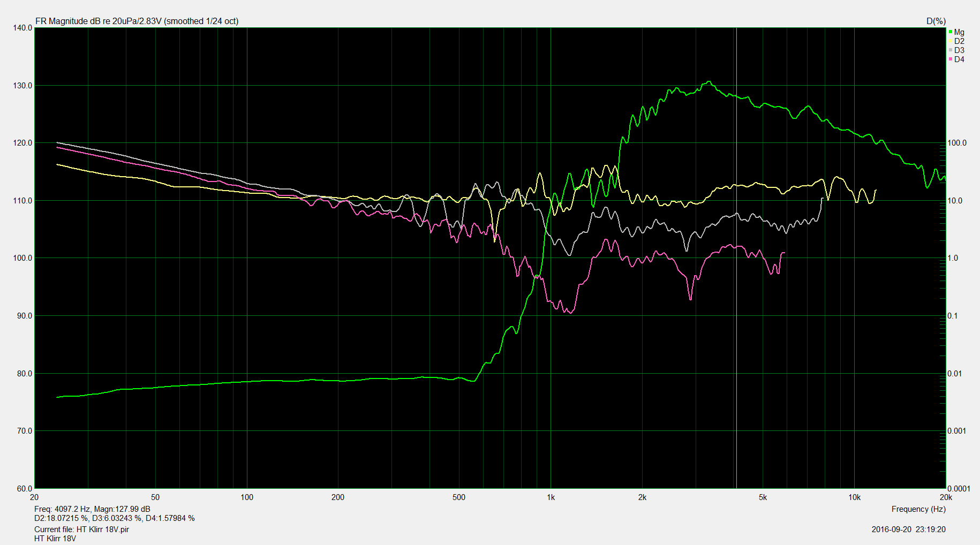
Task: Click the D(%) right axis title
Action: point(936,21)
